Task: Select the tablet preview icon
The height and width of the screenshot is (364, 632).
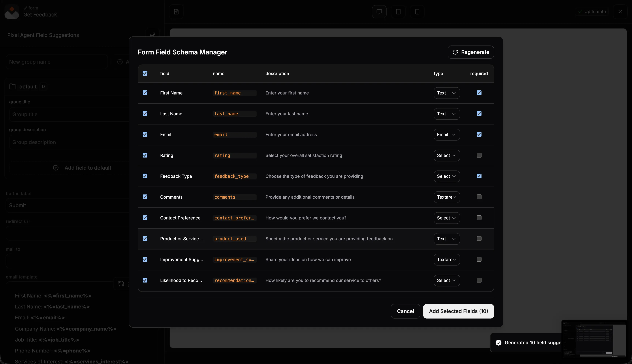Action: click(398, 12)
